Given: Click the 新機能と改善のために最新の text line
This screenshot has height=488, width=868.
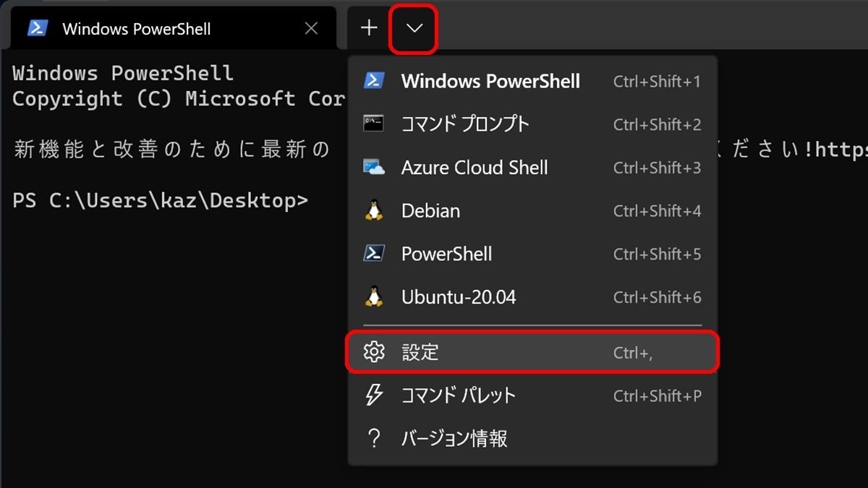Looking at the screenshot, I should coord(171,150).
